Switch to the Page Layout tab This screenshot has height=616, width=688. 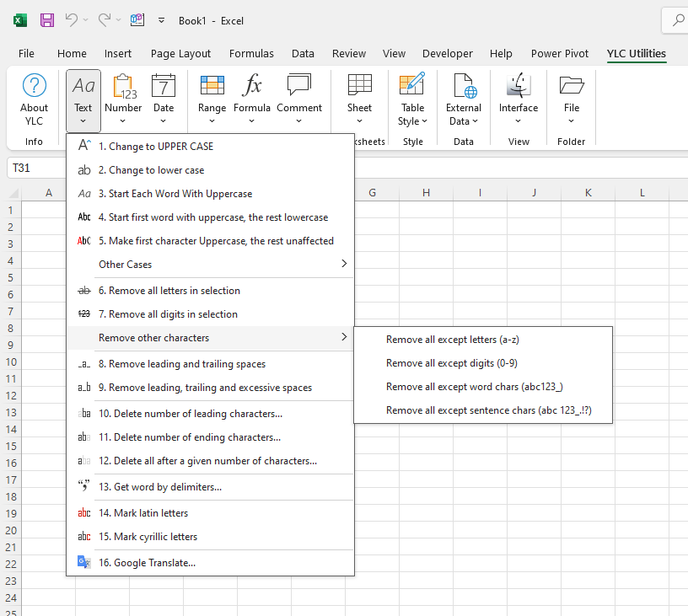(x=180, y=53)
